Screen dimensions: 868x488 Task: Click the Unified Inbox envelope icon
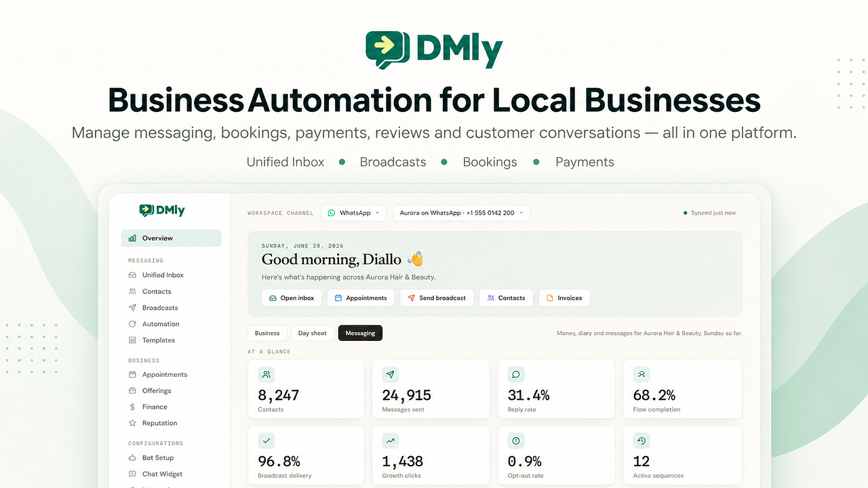pos(132,275)
